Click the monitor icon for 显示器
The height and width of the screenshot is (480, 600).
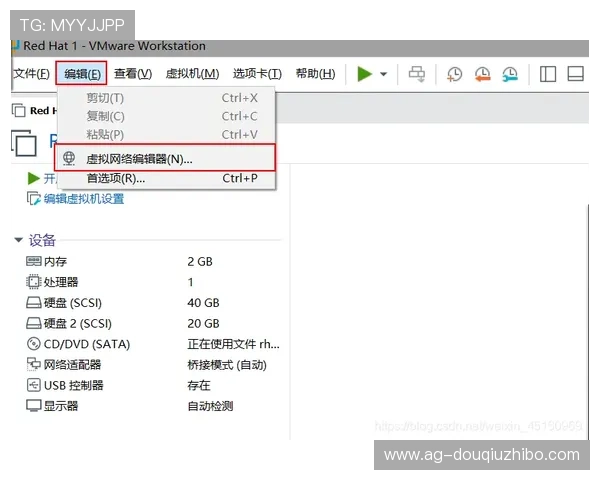click(x=34, y=406)
